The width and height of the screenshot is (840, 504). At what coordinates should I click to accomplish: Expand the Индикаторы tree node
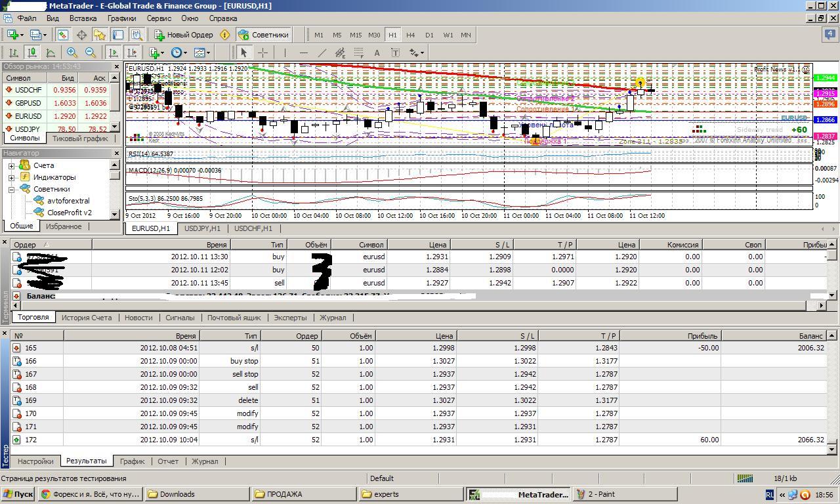(11, 177)
